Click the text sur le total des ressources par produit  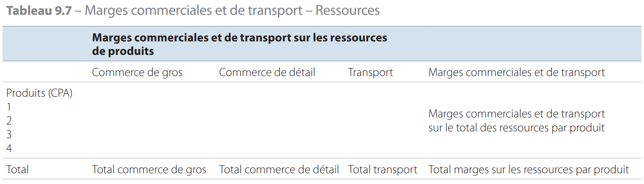click(517, 128)
